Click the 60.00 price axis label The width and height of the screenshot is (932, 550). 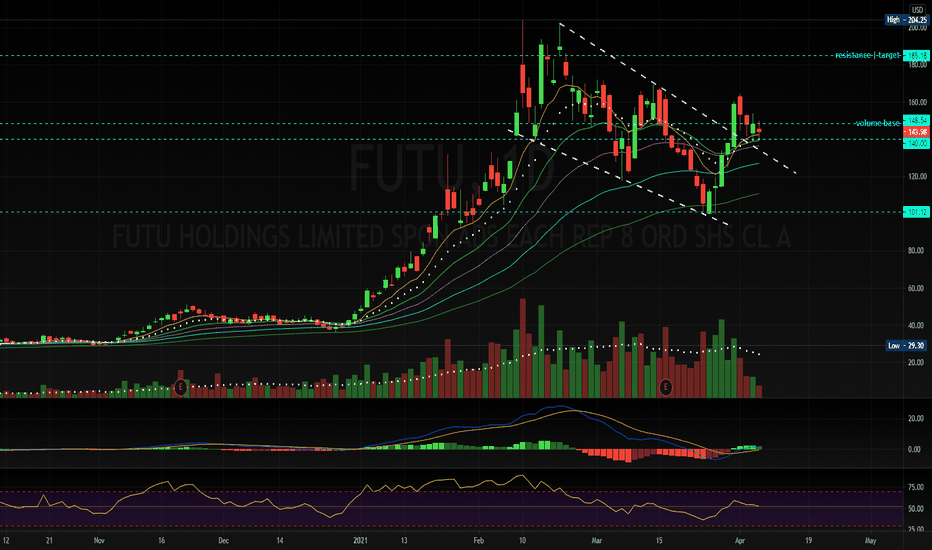pos(916,288)
